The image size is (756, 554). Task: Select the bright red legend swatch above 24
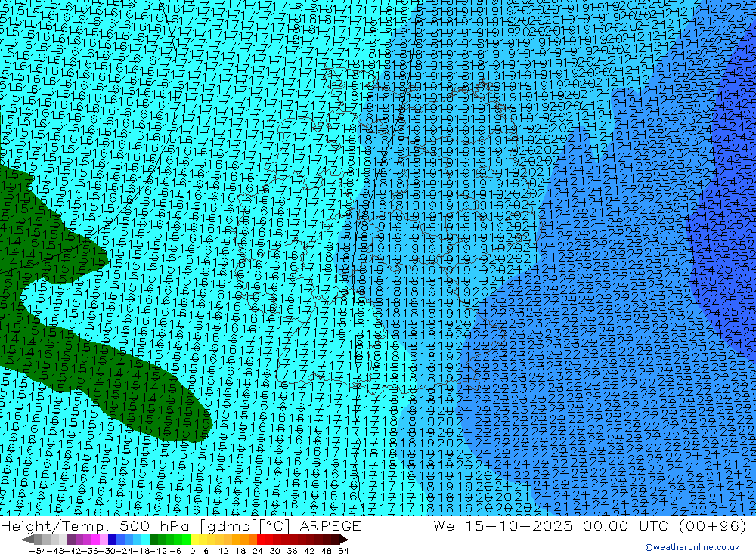(261, 539)
